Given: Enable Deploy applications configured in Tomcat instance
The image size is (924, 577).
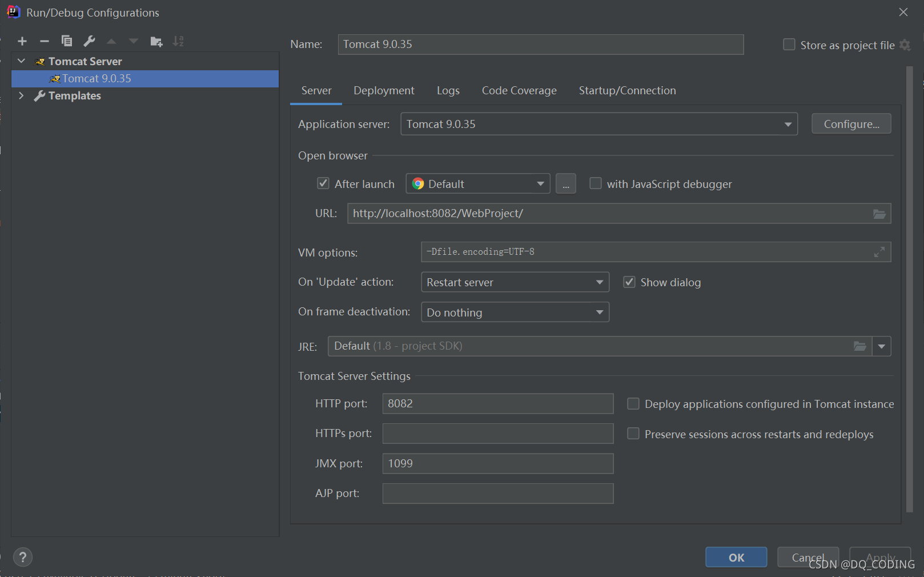Looking at the screenshot, I should click(x=633, y=404).
